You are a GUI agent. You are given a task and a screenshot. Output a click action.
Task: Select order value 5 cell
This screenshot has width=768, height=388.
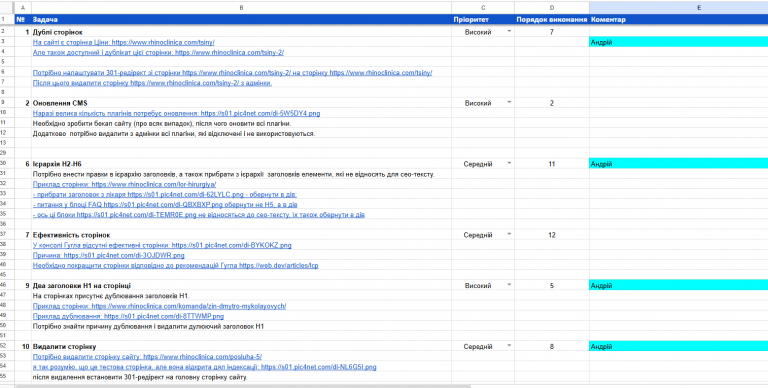pos(552,286)
